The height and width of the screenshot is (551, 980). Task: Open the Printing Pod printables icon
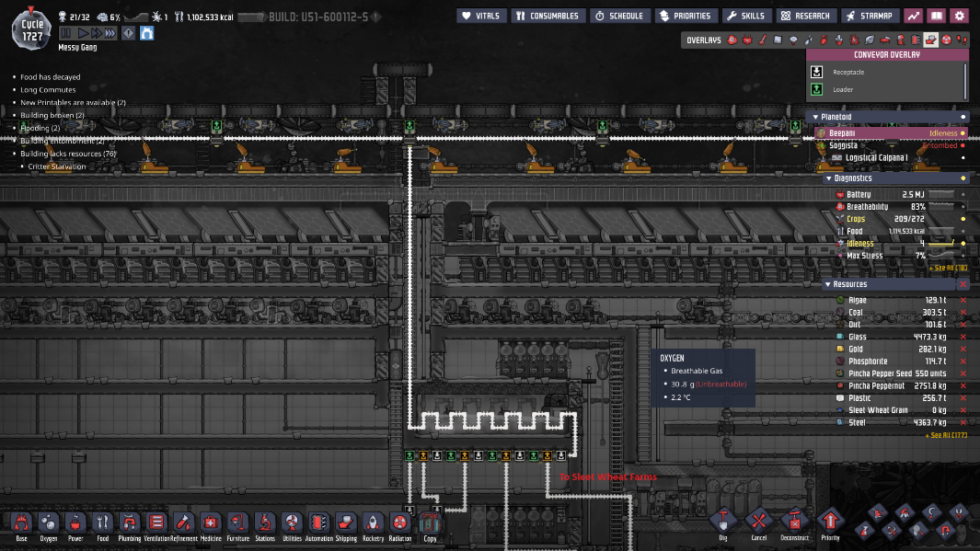(x=147, y=33)
